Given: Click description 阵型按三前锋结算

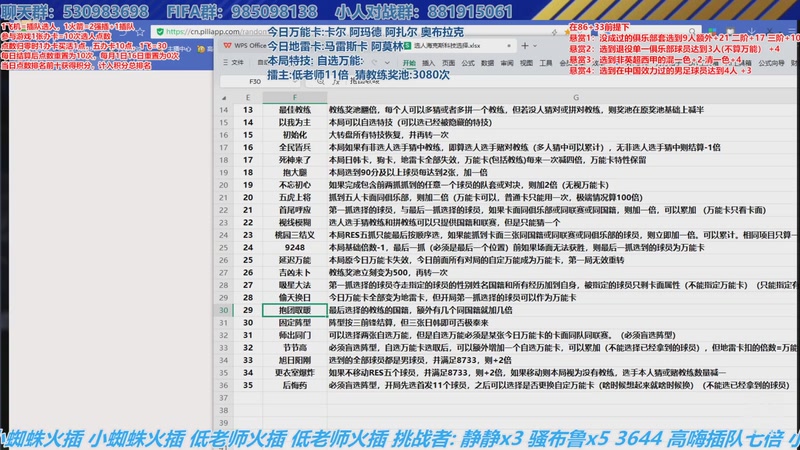Looking at the screenshot, I should pyautogui.click(x=408, y=322).
